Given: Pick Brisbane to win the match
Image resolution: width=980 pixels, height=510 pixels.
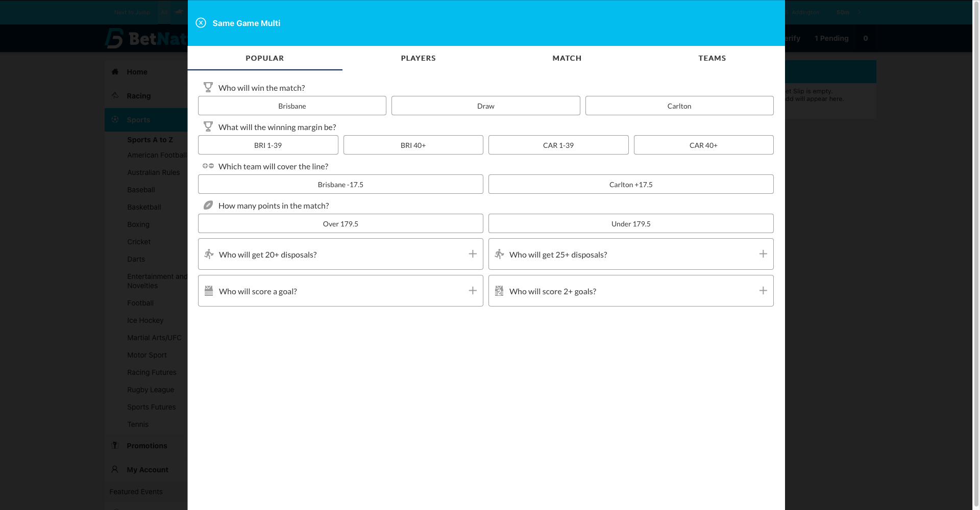Looking at the screenshot, I should [x=292, y=106].
